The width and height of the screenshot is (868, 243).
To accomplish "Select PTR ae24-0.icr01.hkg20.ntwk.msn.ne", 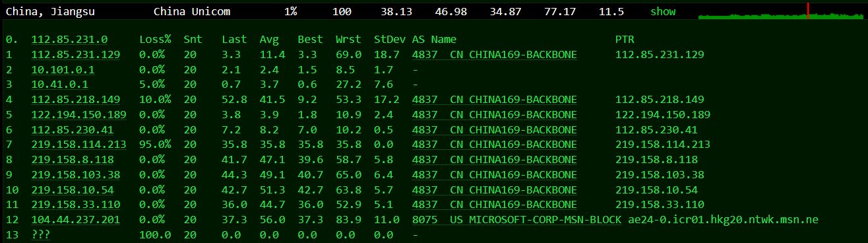I will click(x=723, y=219).
